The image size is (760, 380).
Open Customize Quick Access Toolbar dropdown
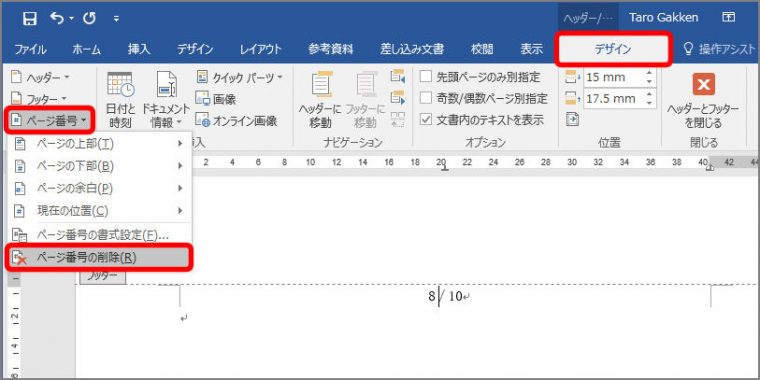click(116, 19)
